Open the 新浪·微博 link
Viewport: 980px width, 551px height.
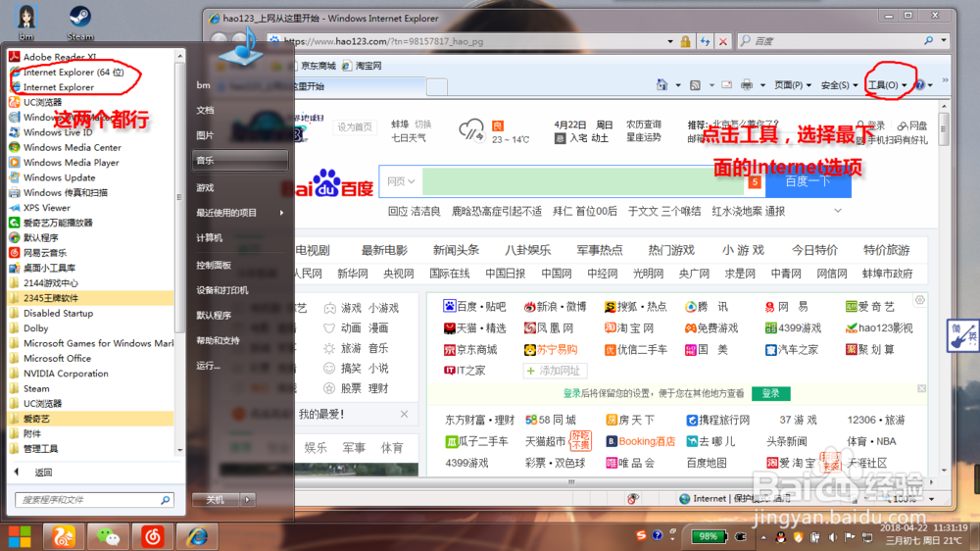[x=555, y=307]
